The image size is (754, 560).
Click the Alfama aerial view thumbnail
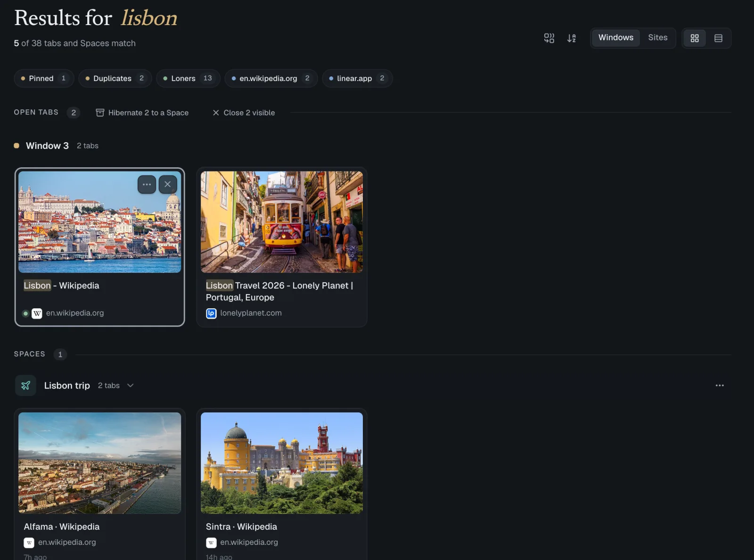click(x=99, y=463)
